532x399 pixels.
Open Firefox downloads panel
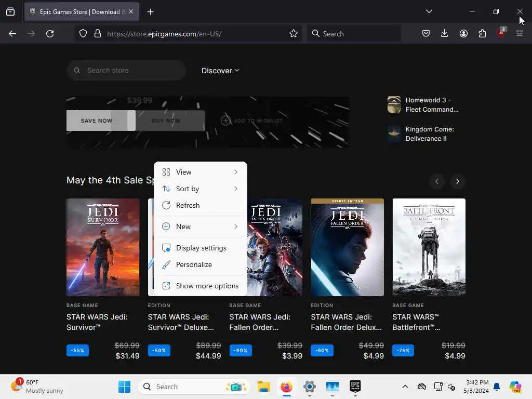(445, 34)
